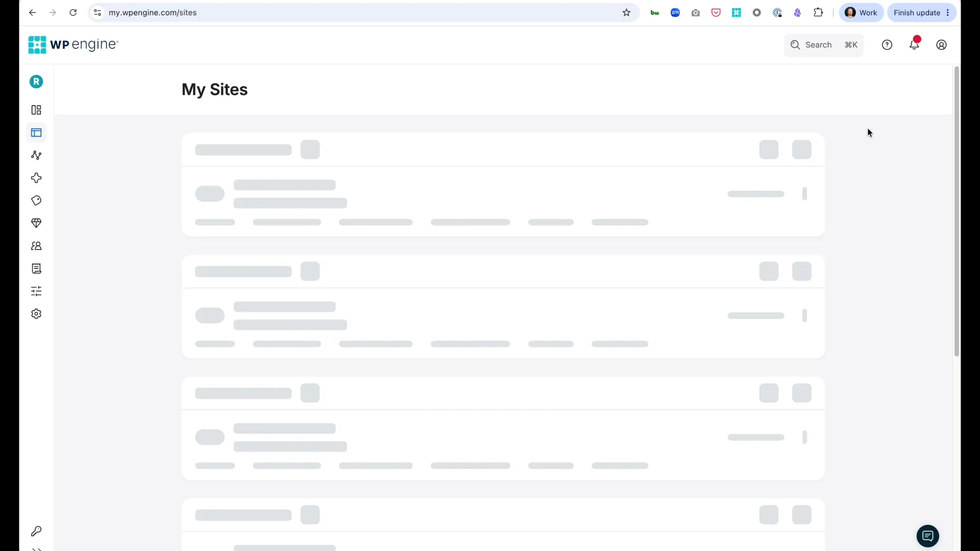This screenshot has width=980, height=551.
Task: Open the Pocket extension icon
Action: pyautogui.click(x=716, y=13)
